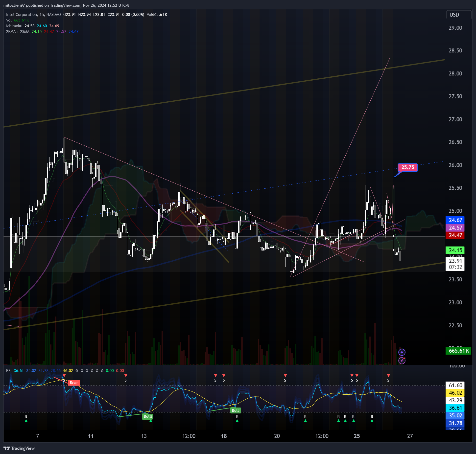Click the 28.00 price scale label
Screen dimensions: 476x454
(x=455, y=73)
